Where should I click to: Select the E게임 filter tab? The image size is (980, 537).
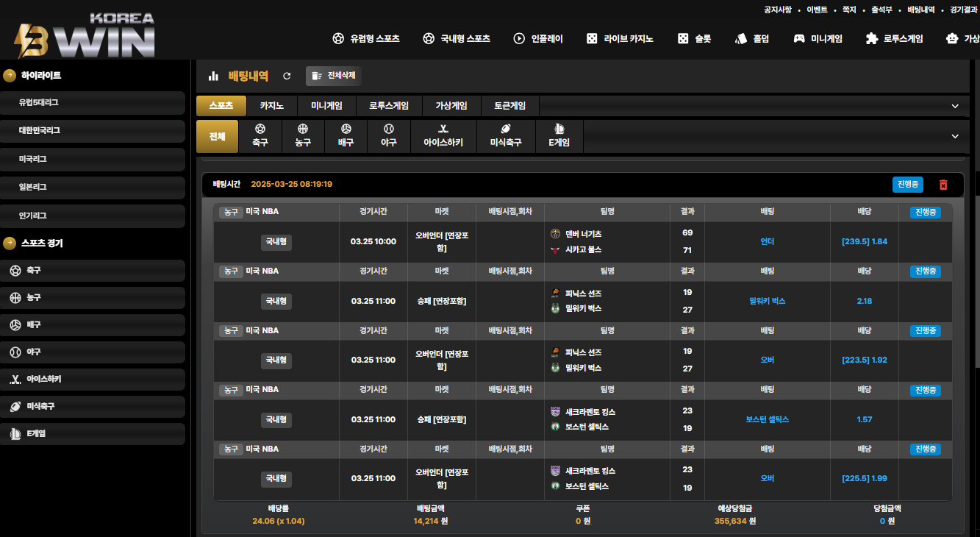click(559, 136)
